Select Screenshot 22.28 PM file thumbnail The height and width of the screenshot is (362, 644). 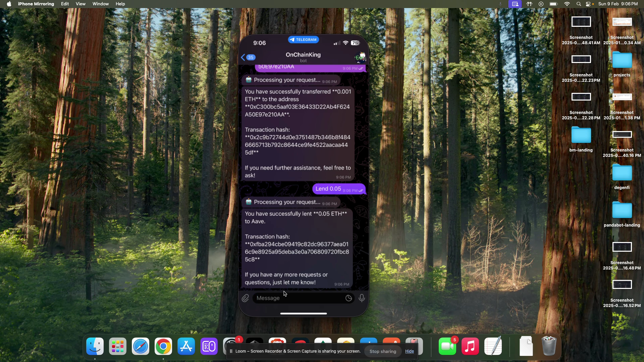tap(581, 97)
